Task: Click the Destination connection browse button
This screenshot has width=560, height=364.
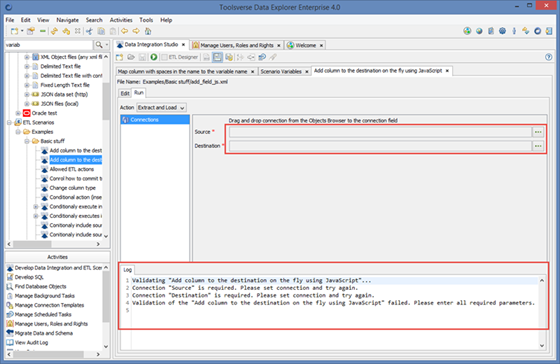Action: point(538,146)
